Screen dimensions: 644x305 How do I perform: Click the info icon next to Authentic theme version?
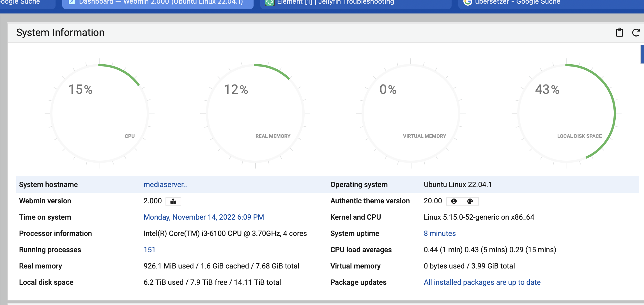[x=454, y=201]
